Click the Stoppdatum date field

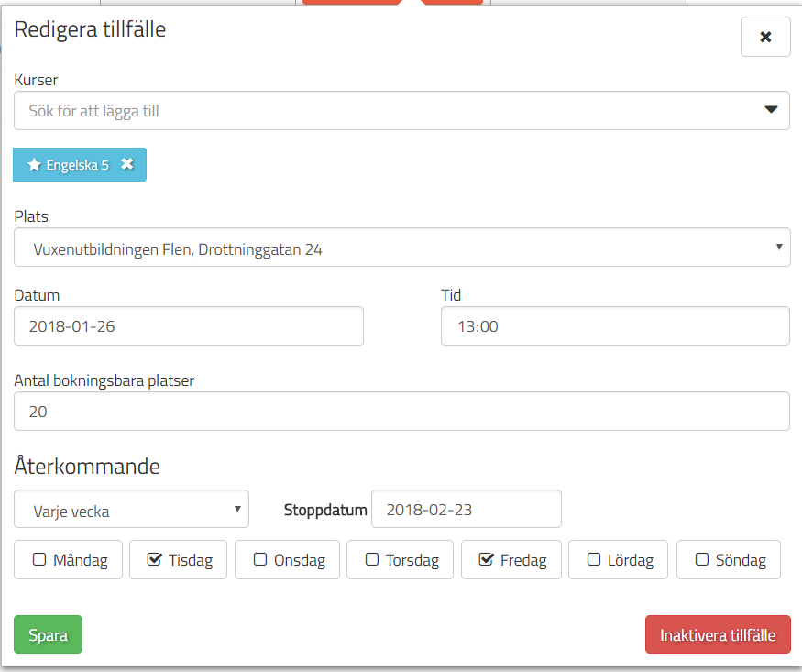(466, 510)
